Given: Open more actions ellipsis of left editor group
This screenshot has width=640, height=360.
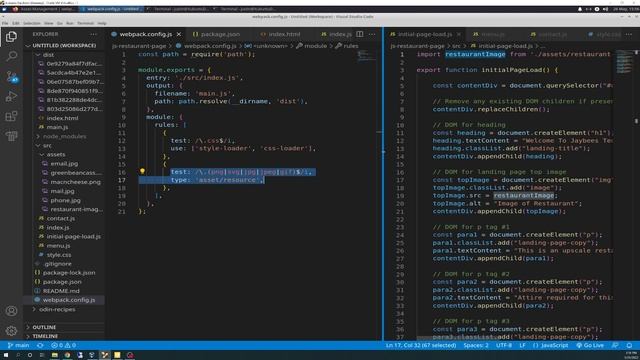Looking at the screenshot, I should click(372, 34).
